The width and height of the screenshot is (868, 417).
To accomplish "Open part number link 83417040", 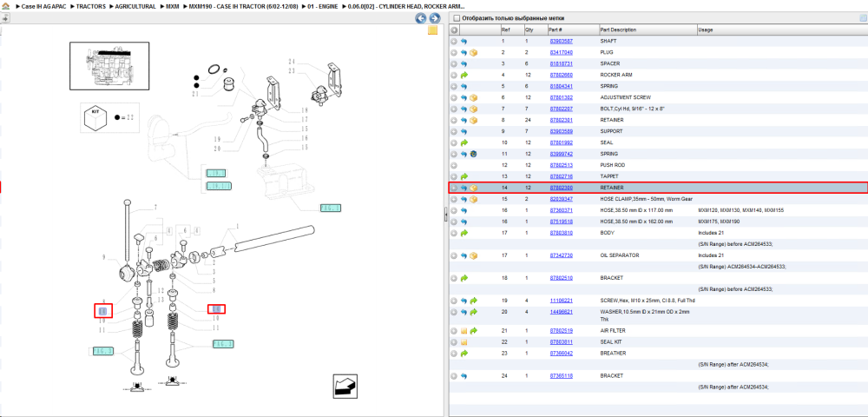I will point(561,53).
